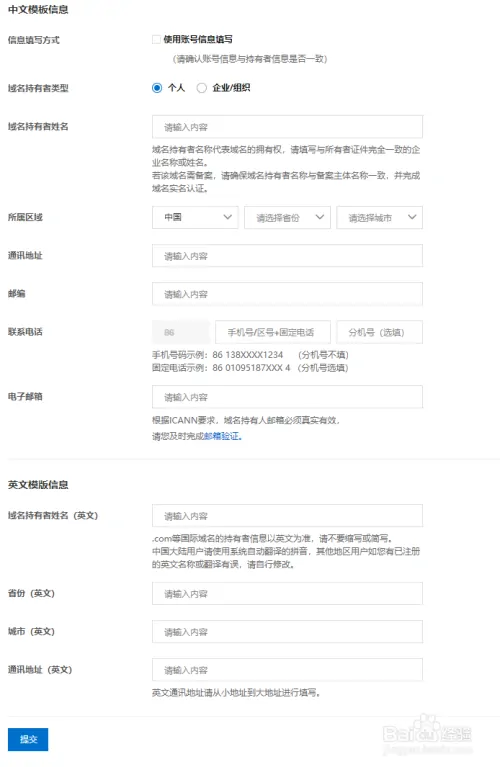Click the 根据ICANN要求 notice text
Screen dimensions: 500x767
246,420
